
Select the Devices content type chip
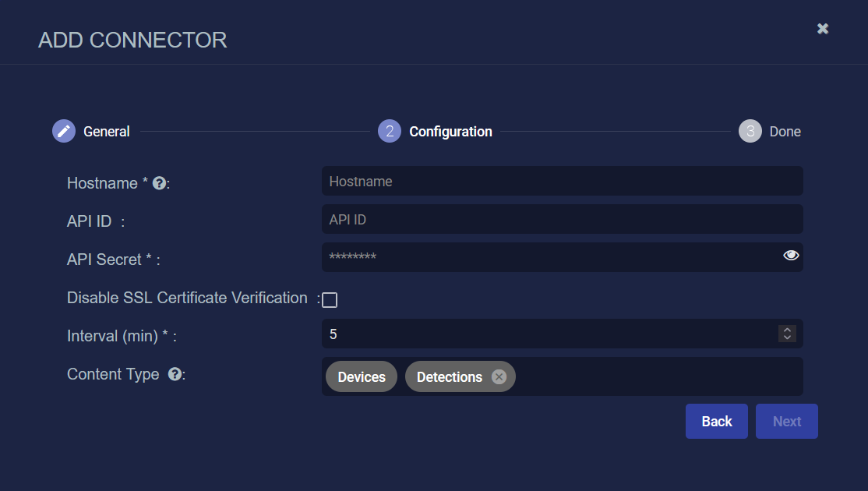(362, 377)
